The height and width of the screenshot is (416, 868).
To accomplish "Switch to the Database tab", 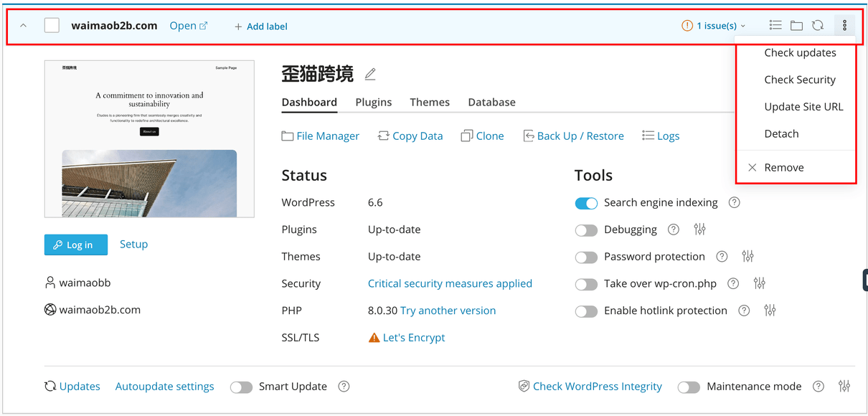I will pyautogui.click(x=491, y=102).
